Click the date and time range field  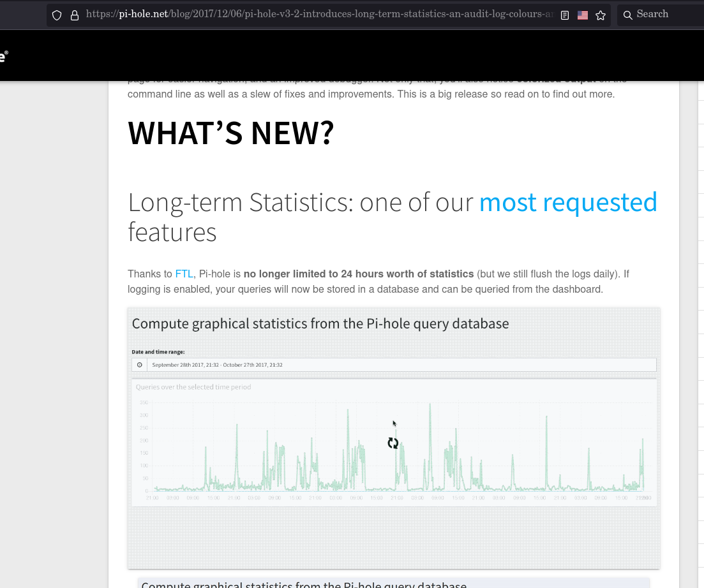pyautogui.click(x=401, y=365)
